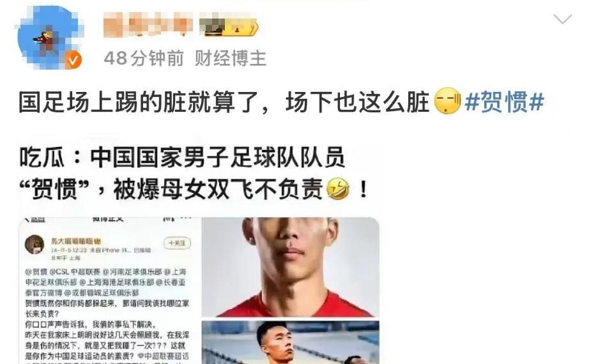Click the 返回 back arrow in screenshot

[x=34, y=219]
